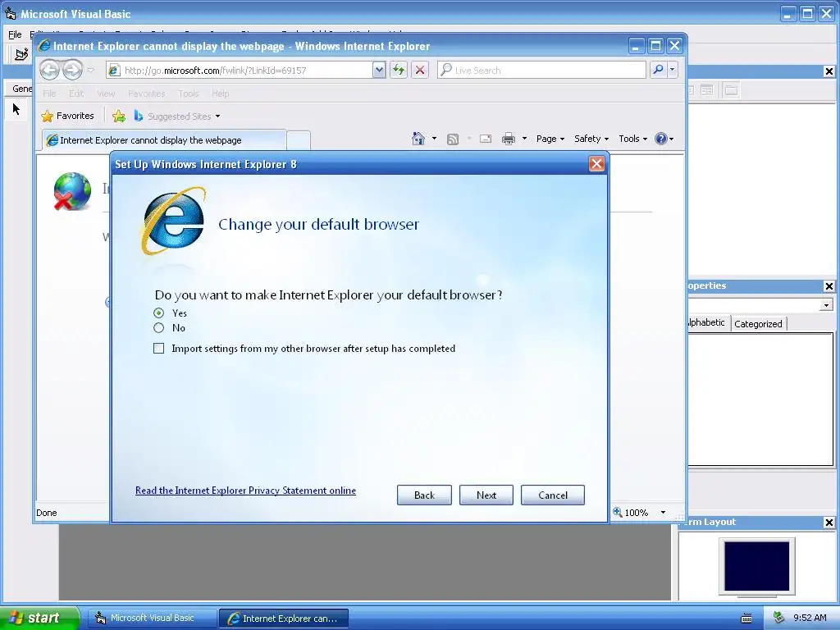
Task: Click the Read Mail icon
Action: 486,139
